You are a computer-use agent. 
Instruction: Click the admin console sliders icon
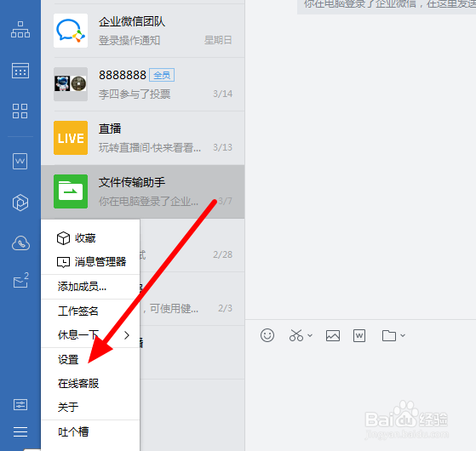click(x=20, y=404)
